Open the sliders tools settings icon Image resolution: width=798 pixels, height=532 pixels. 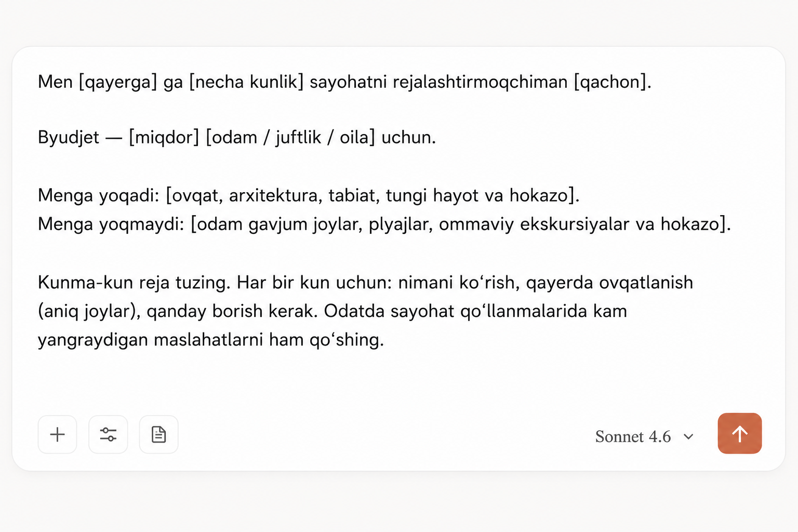click(108, 434)
